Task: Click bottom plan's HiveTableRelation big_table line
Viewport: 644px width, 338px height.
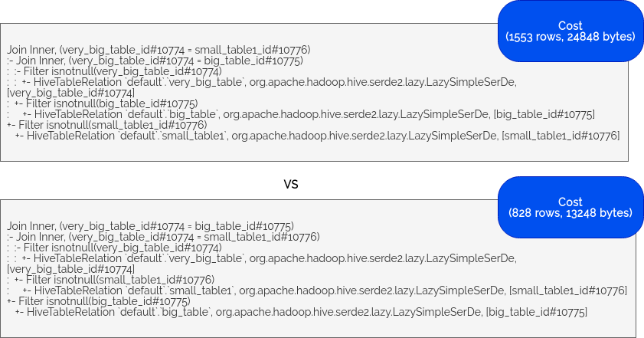Action: 301,312
